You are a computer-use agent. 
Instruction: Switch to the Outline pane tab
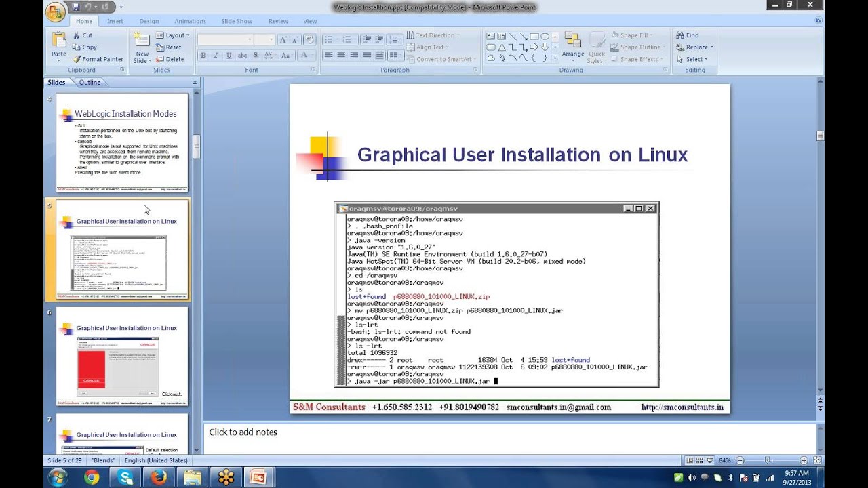(90, 83)
